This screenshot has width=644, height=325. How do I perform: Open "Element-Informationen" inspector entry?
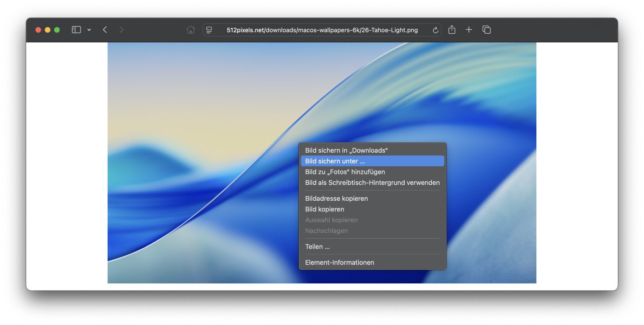click(x=340, y=262)
